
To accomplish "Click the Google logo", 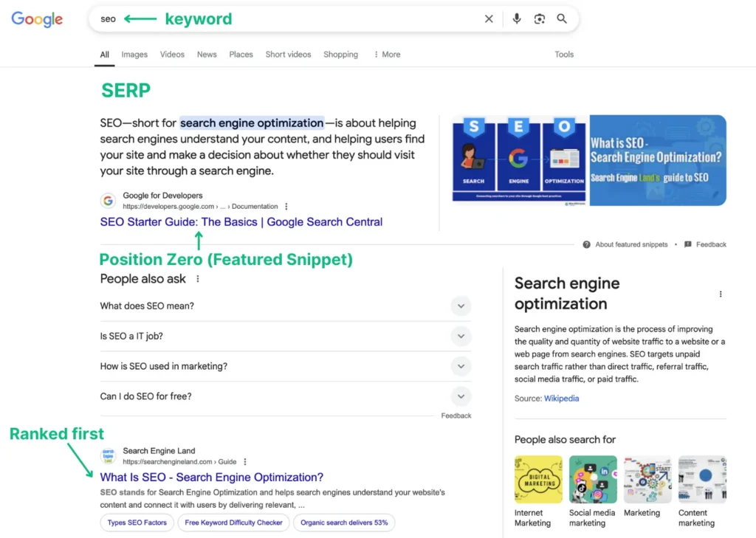I will 36,19.
